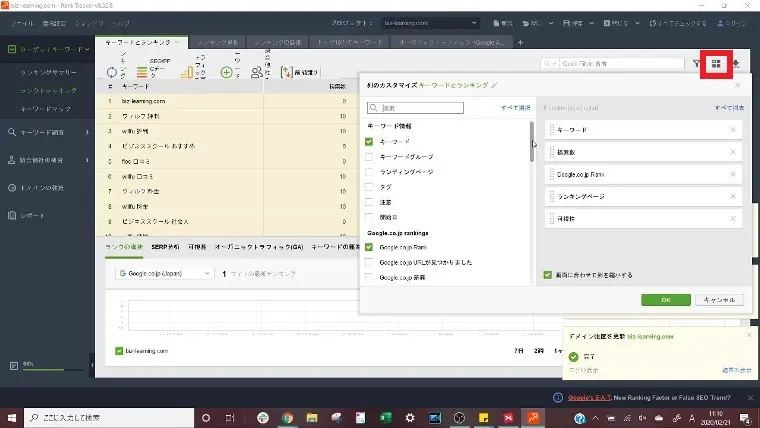Click the column list vertical scrollbar

click(x=532, y=142)
